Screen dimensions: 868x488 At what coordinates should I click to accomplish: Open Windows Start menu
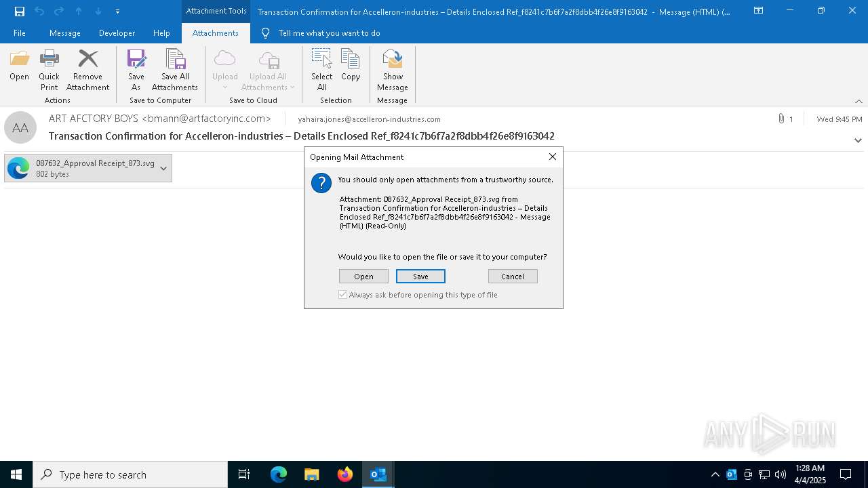point(16,474)
